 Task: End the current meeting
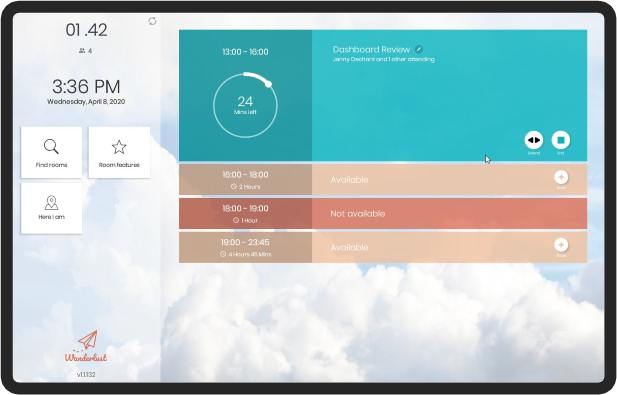[x=561, y=140]
